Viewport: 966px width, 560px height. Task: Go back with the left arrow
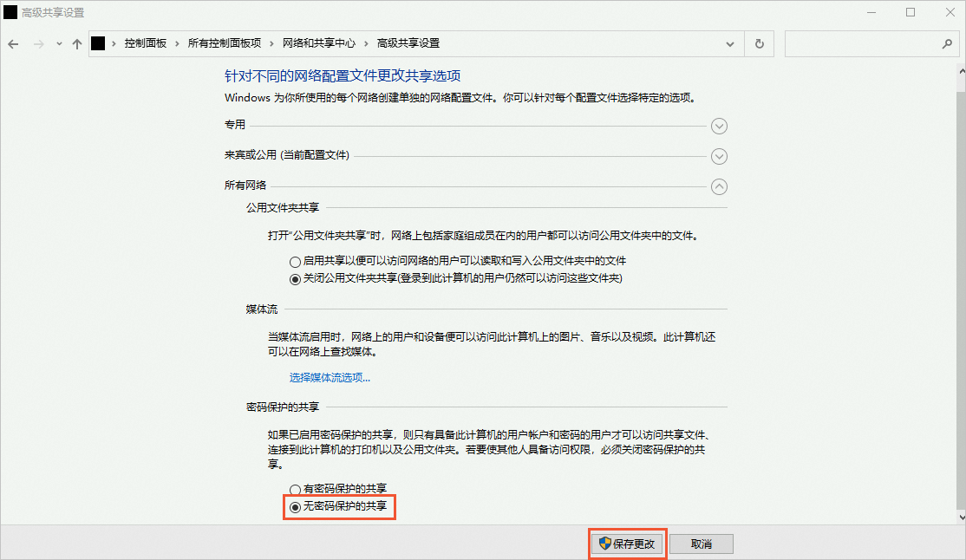[x=13, y=43]
